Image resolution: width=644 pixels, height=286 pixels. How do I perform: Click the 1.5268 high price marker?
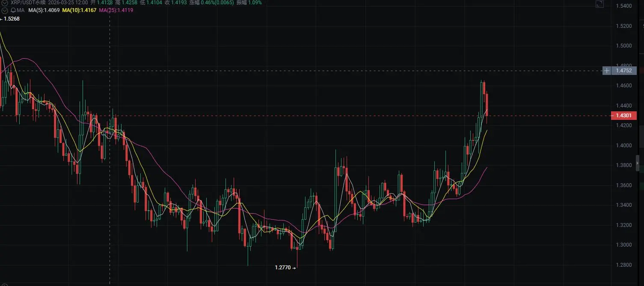10,19
